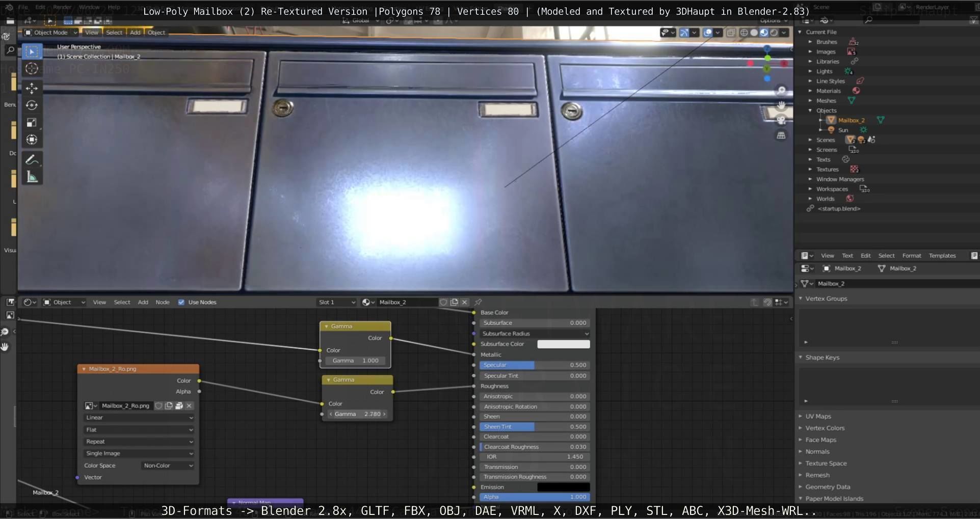
Task: Unlink the Mailbox_2 material with the X
Action: 464,302
